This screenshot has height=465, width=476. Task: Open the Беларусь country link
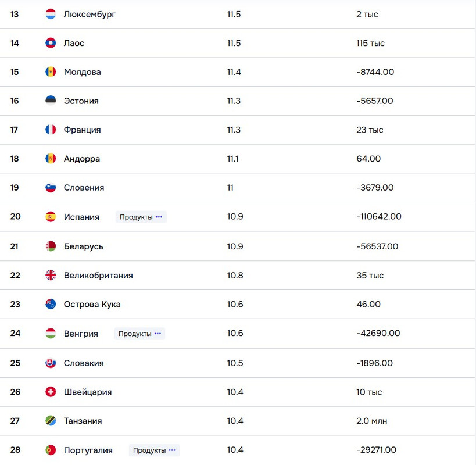point(83,246)
